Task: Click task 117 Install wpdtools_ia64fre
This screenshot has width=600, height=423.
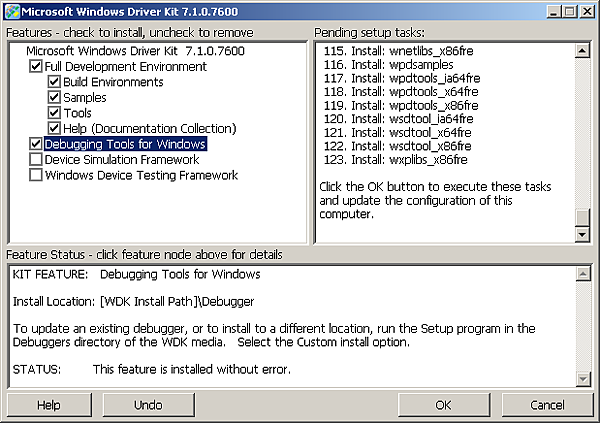Action: click(402, 78)
